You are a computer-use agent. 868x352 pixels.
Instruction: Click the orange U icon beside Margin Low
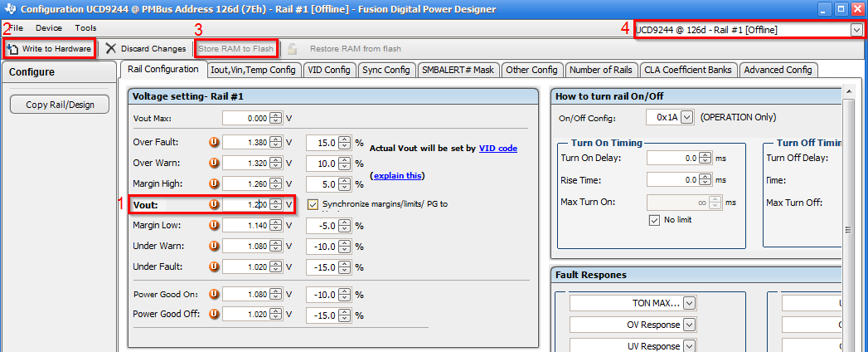click(x=214, y=225)
